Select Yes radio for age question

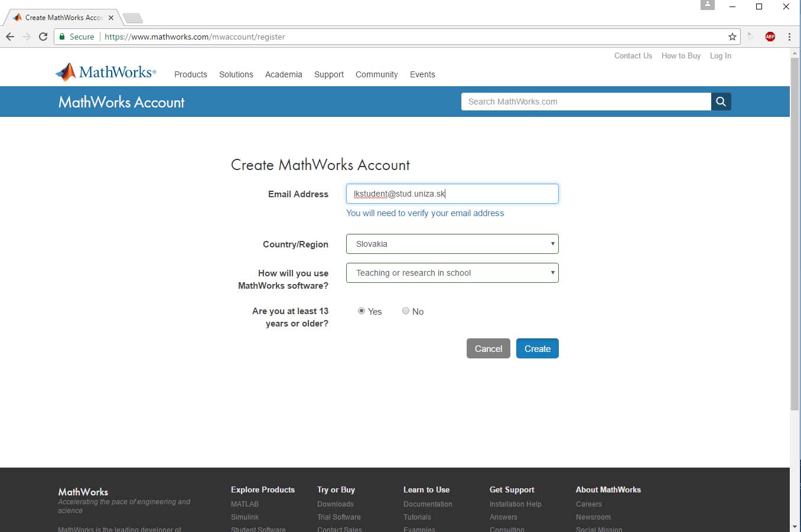click(x=362, y=311)
